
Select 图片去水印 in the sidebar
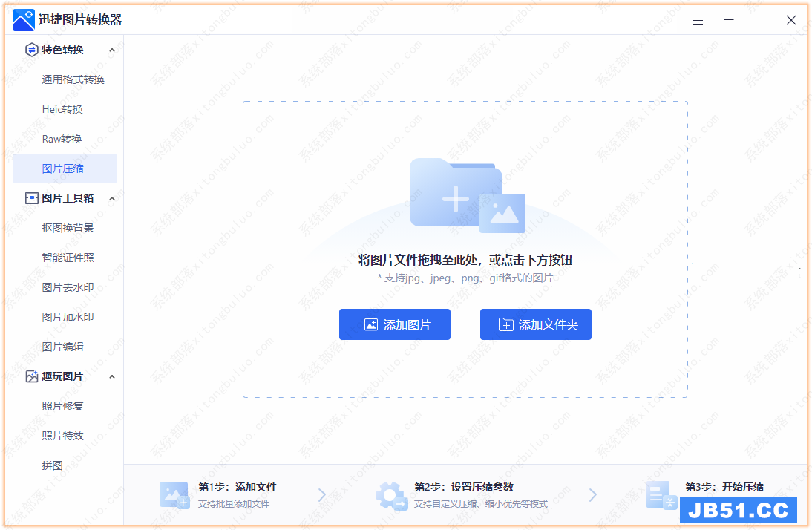click(68, 287)
